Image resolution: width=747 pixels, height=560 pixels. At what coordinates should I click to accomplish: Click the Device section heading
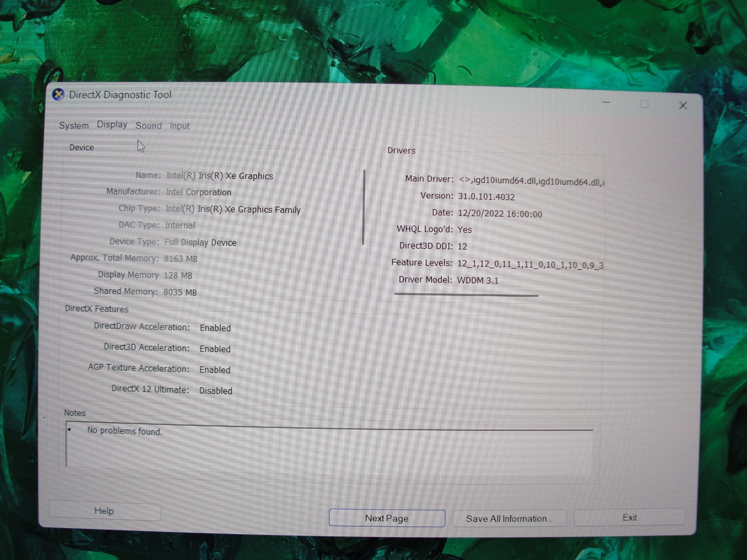(82, 147)
